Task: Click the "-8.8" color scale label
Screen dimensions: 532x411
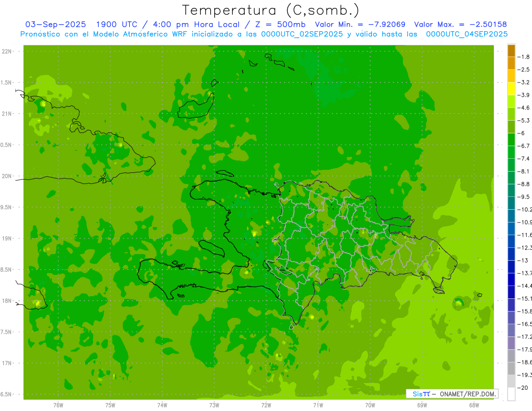Action: 524,184
